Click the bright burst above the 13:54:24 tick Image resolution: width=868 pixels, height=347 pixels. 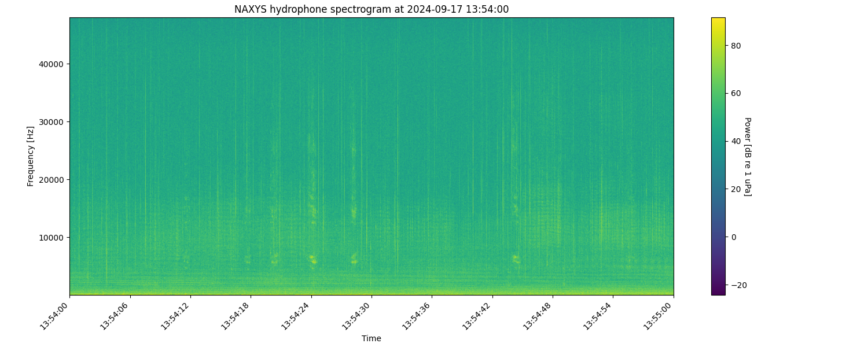pyautogui.click(x=312, y=260)
